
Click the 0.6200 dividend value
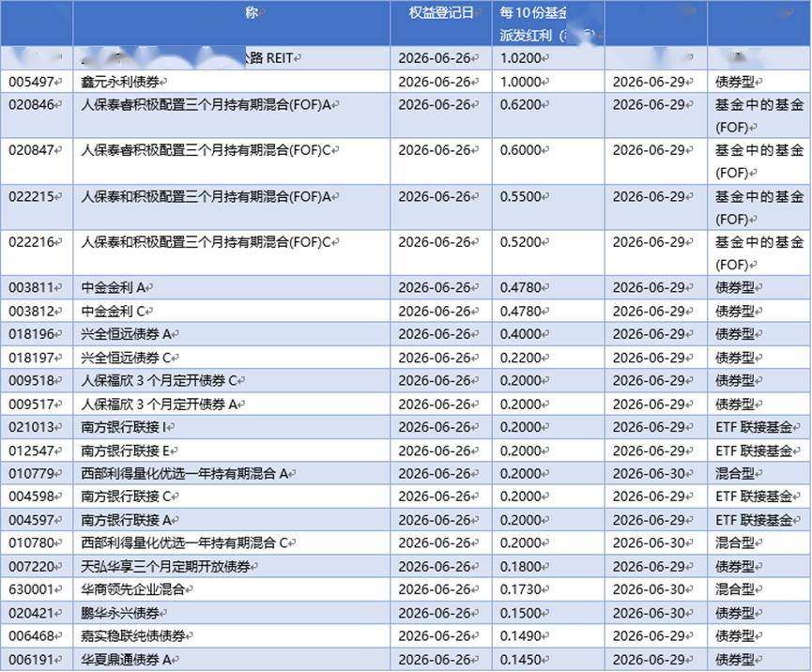tap(521, 104)
